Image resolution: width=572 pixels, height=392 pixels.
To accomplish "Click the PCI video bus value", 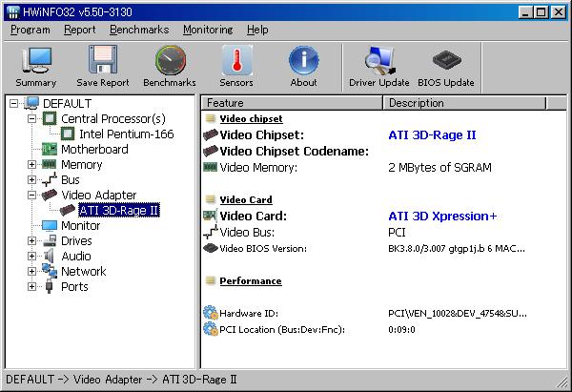I will (x=397, y=232).
